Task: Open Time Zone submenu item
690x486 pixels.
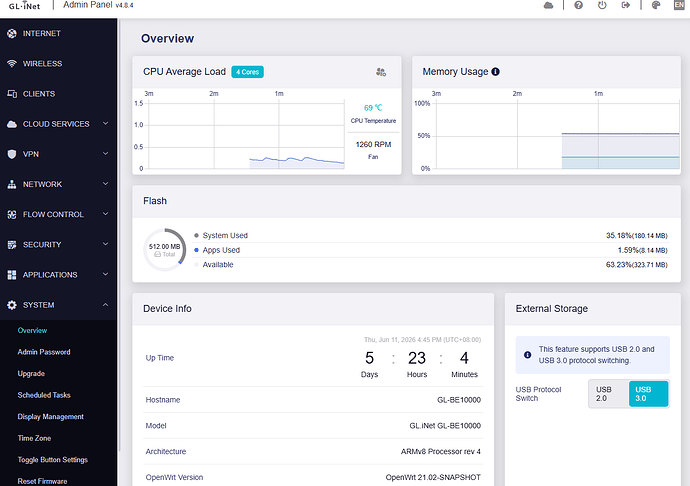Action: (34, 438)
